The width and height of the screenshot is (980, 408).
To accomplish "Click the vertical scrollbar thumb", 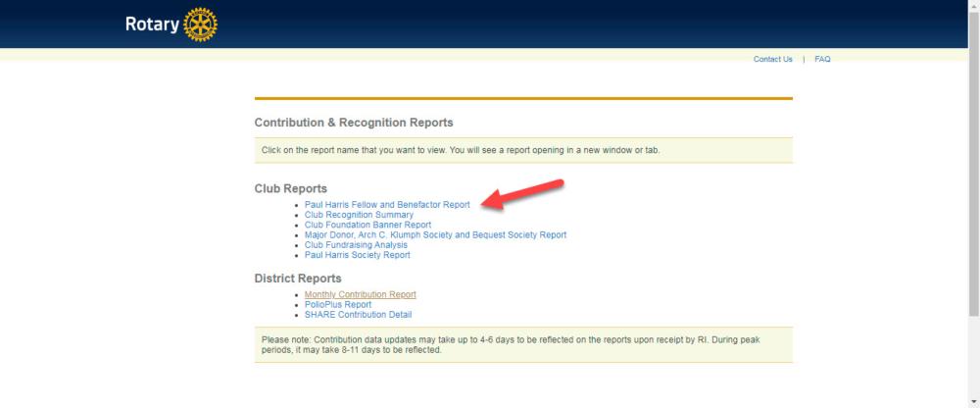I will point(974,164).
